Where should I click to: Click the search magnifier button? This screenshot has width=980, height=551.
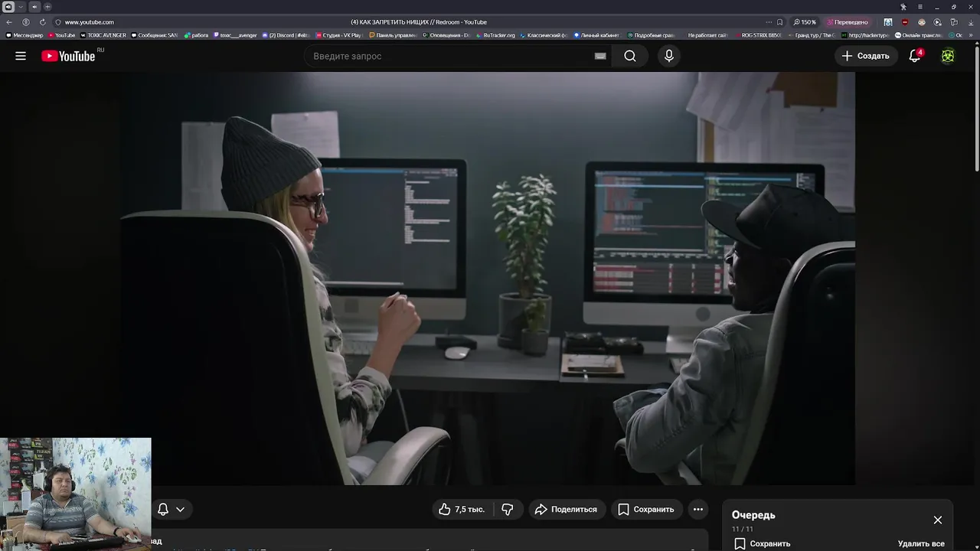[x=630, y=56]
